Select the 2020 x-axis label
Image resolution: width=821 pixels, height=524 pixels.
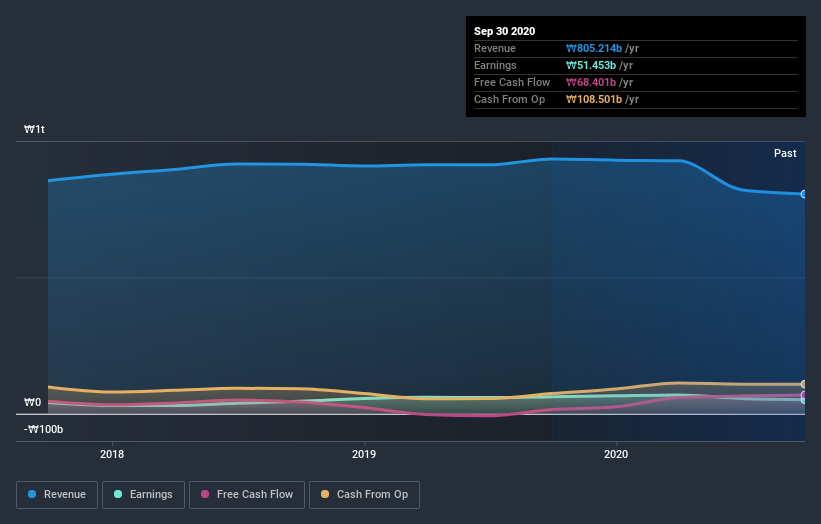click(616, 454)
